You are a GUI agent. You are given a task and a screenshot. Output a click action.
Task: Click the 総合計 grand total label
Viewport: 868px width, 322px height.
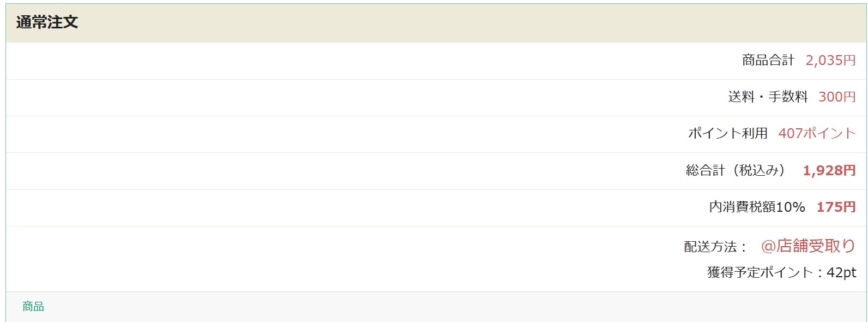coord(706,170)
